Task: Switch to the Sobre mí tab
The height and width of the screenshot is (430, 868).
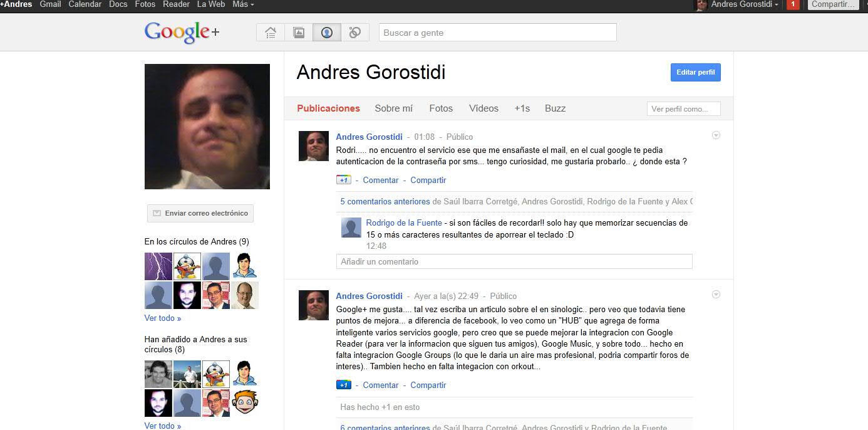Action: coord(393,108)
